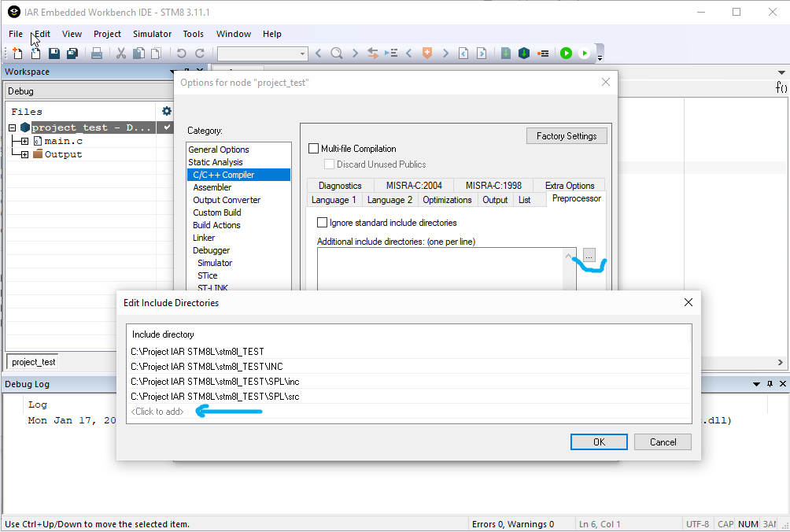This screenshot has height=532, width=790.
Task: Click the Find magnifier icon
Action: pos(337,53)
